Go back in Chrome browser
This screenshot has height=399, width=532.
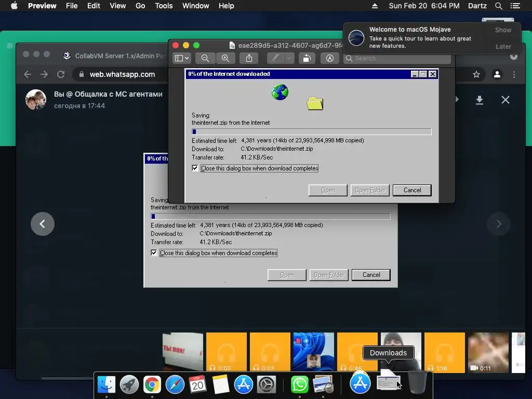click(28, 74)
